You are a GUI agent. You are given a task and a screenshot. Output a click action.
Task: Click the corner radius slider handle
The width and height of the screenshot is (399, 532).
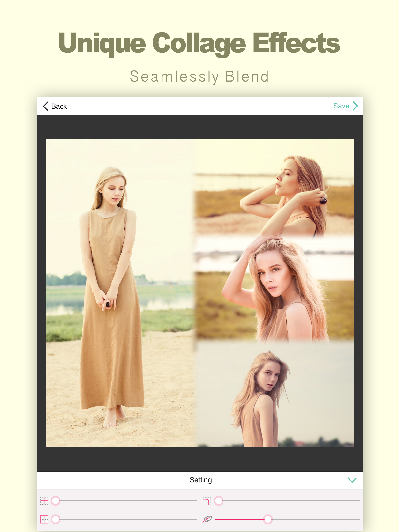pyautogui.click(x=219, y=501)
